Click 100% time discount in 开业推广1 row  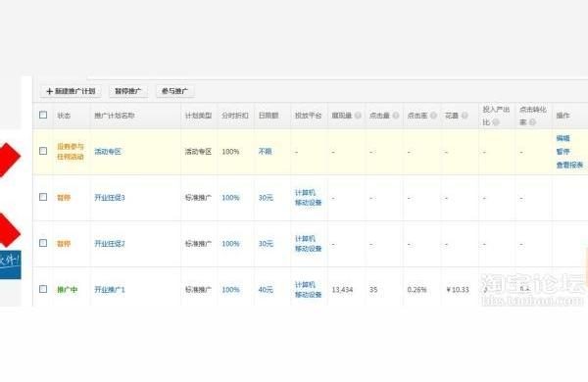click(x=230, y=290)
